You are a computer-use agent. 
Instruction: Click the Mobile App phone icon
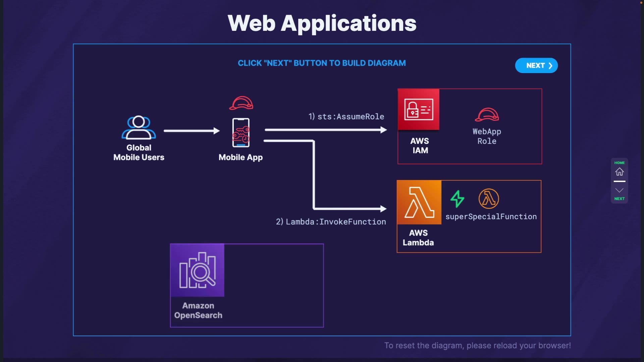tap(241, 133)
